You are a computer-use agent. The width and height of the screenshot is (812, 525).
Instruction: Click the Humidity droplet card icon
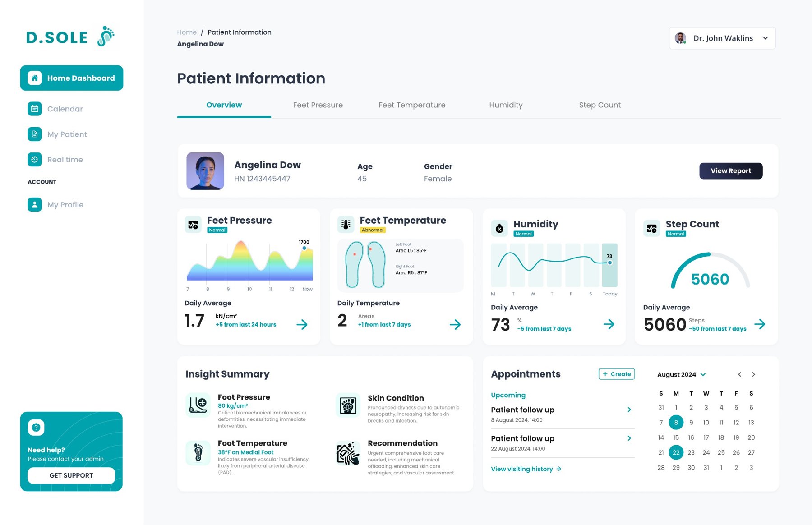[499, 228]
